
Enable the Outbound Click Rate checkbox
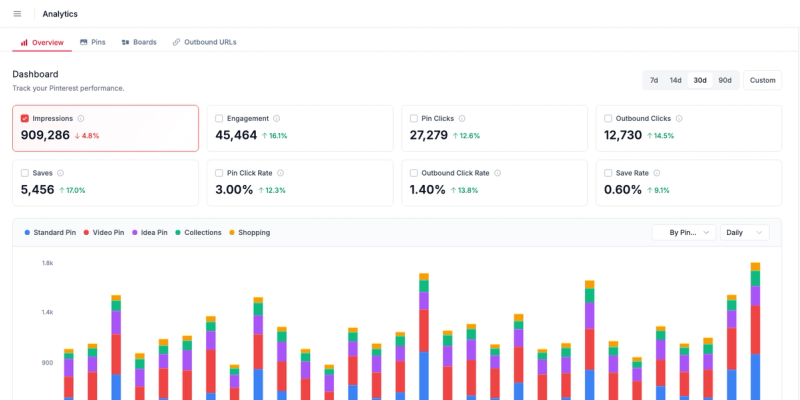(414, 173)
